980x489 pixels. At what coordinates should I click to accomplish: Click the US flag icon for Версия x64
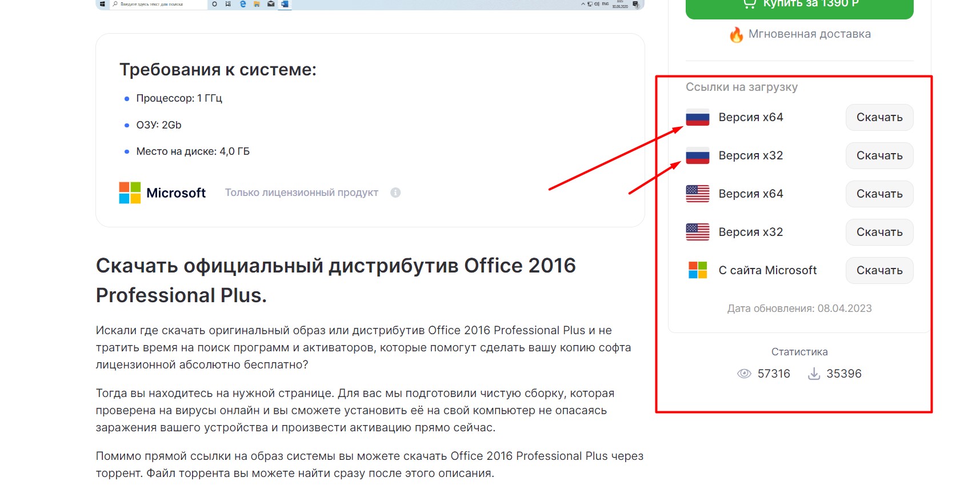(x=697, y=194)
